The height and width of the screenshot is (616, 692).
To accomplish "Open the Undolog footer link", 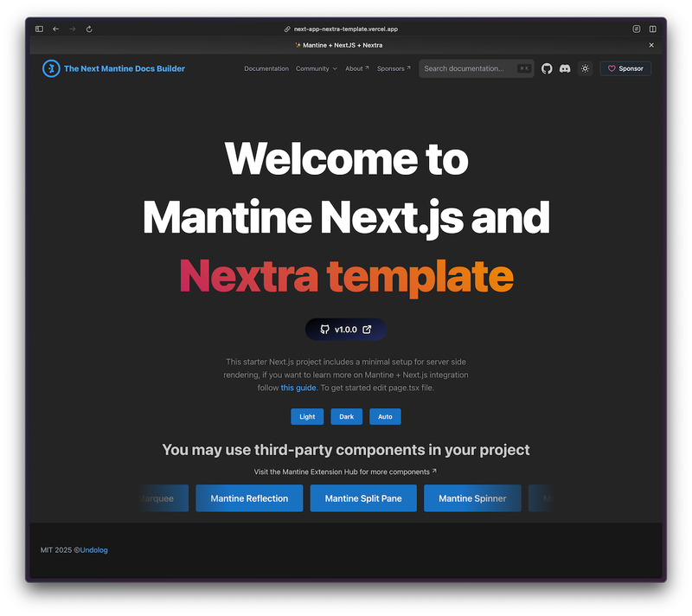I will pos(94,549).
